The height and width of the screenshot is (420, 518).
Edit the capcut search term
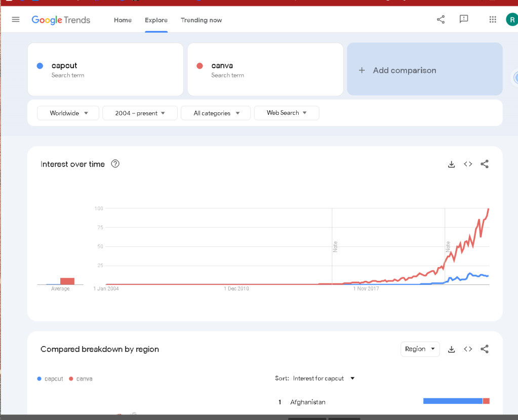[105, 69]
